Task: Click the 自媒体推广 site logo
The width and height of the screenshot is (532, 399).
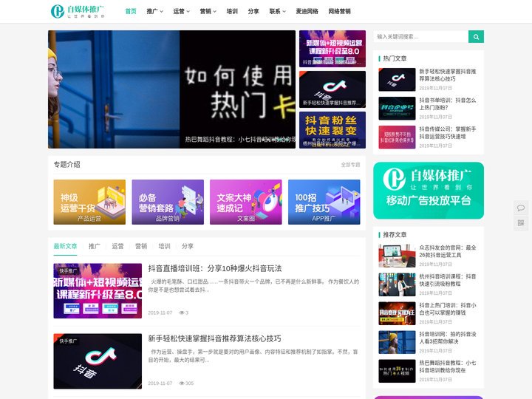Action: click(78, 11)
